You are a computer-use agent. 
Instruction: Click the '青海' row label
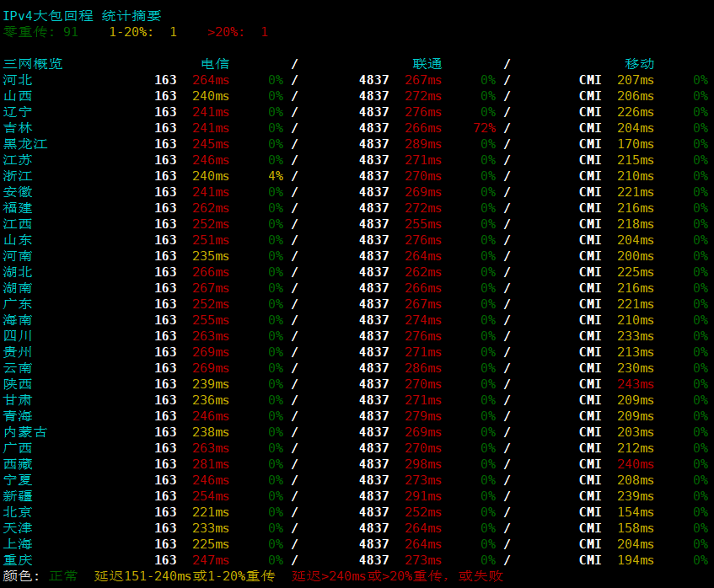(18, 416)
